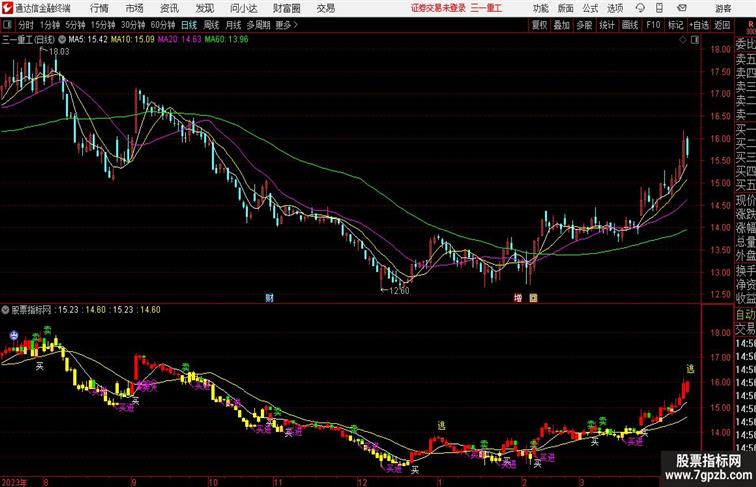
Task: Open the 公式 menu
Action: pos(590,8)
